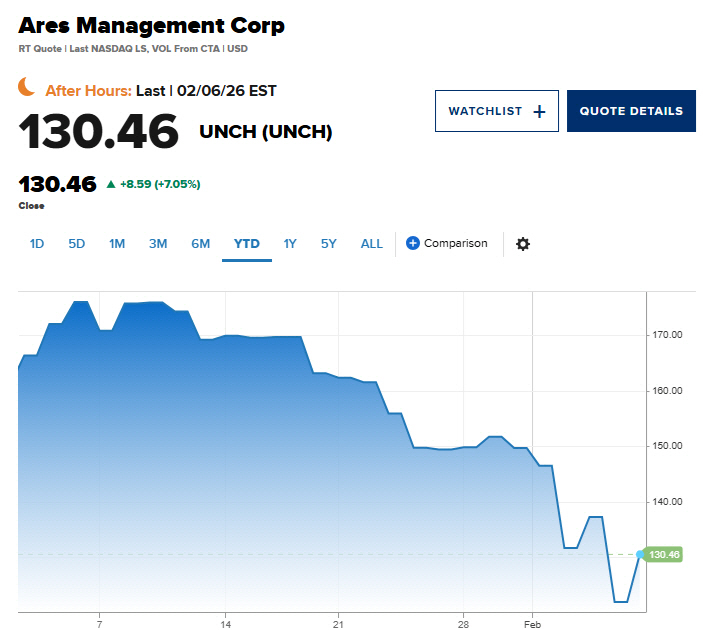Click the Feb x-axis label
The width and height of the screenshot is (703, 630).
click(x=532, y=624)
